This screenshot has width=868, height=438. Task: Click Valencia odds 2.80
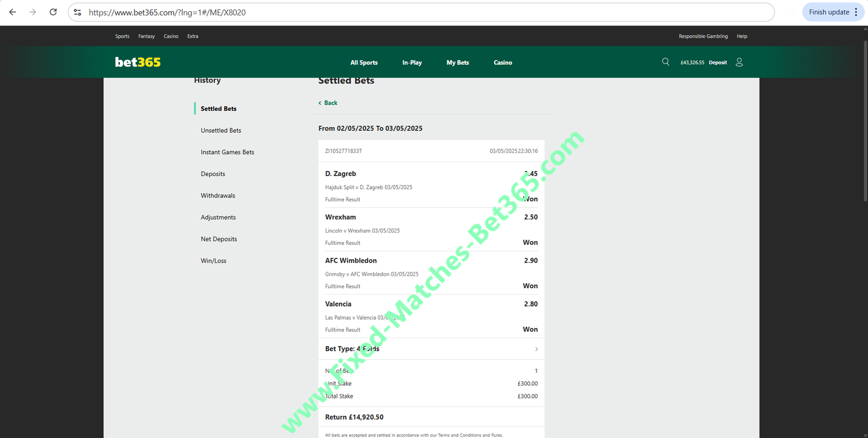click(x=531, y=304)
